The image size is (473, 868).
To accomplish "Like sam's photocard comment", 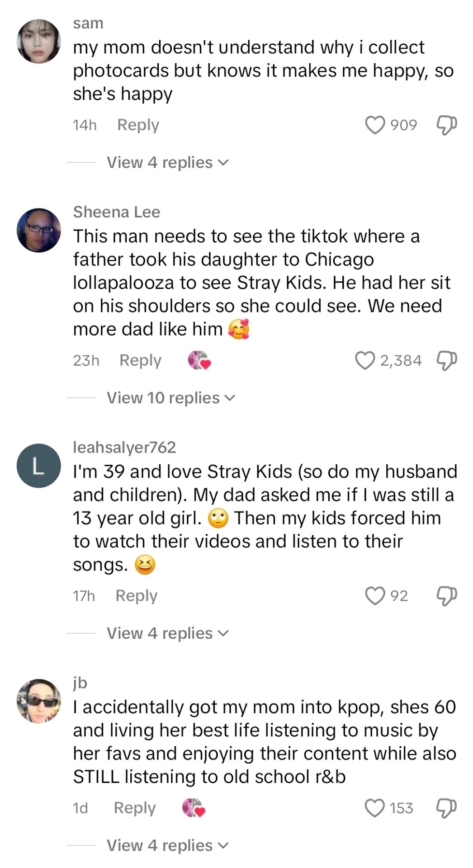I will click(374, 124).
